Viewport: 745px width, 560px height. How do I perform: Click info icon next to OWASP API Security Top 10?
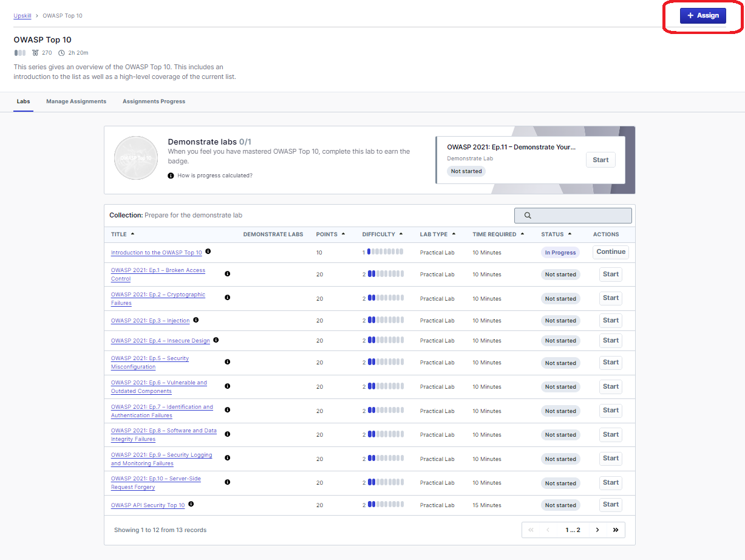click(191, 504)
